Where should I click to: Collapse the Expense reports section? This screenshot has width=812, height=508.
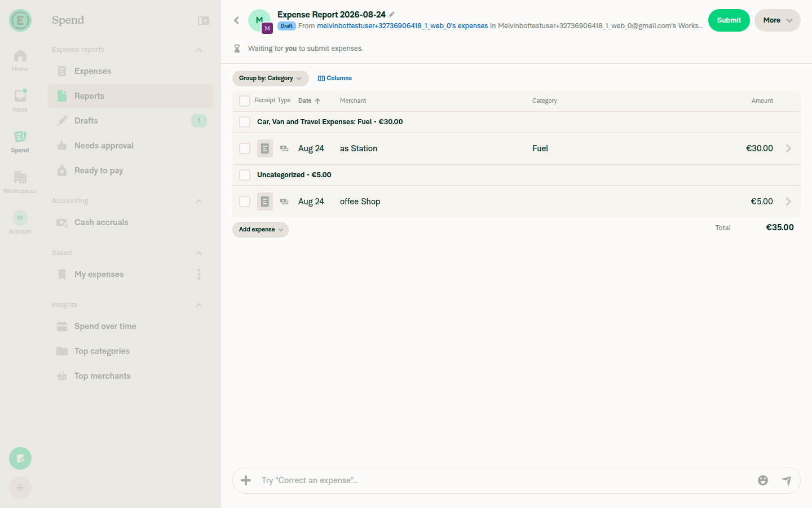pyautogui.click(x=199, y=50)
